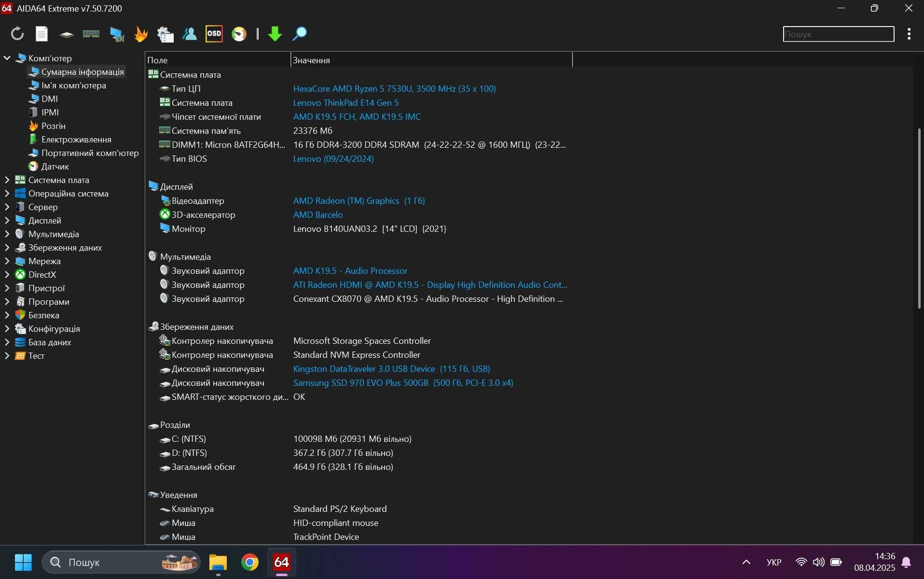The width and height of the screenshot is (924, 579).
Task: Collapse the Комп'ютер tree node
Action: (x=7, y=58)
